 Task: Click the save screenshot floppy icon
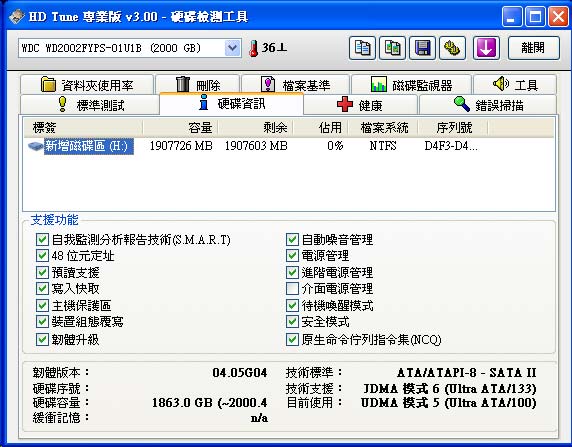[422, 48]
